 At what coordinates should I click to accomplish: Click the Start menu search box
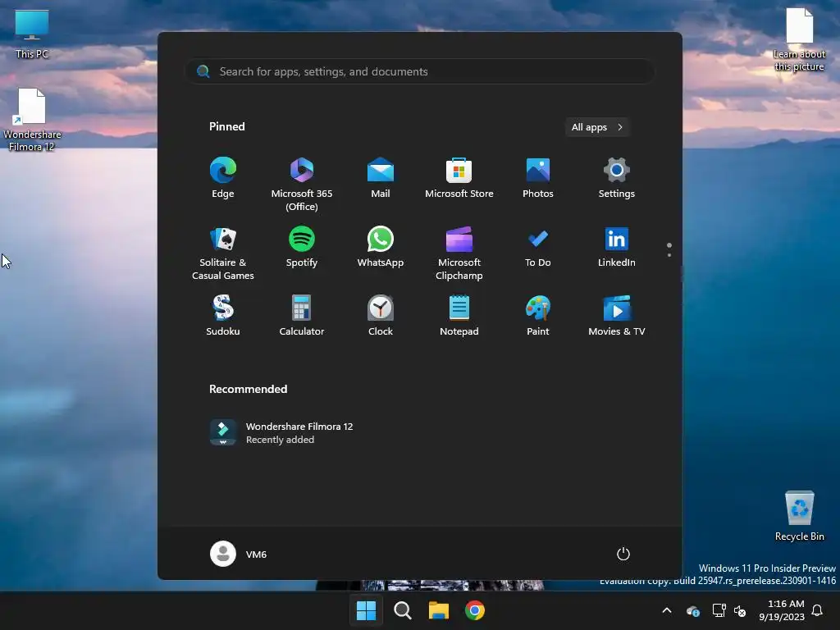[420, 71]
